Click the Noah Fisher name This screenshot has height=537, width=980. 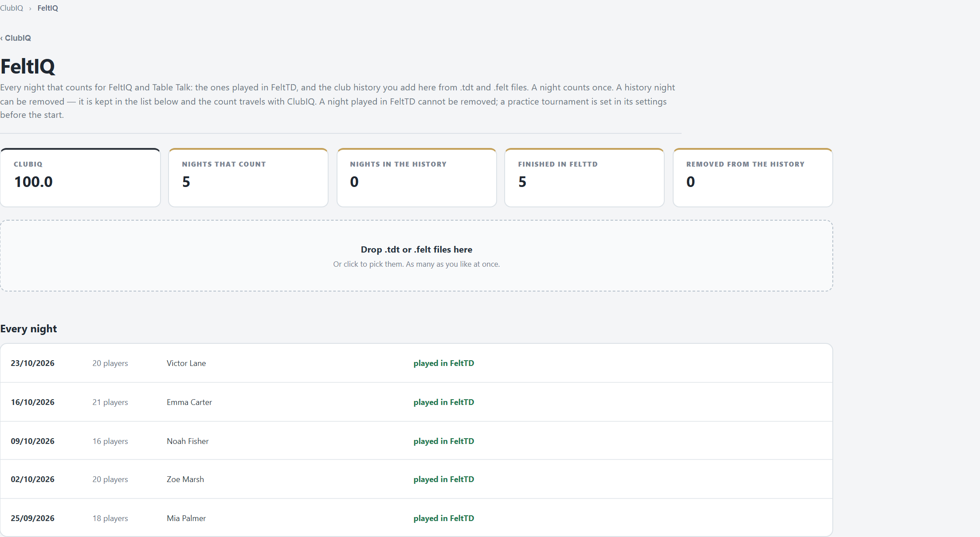188,441
